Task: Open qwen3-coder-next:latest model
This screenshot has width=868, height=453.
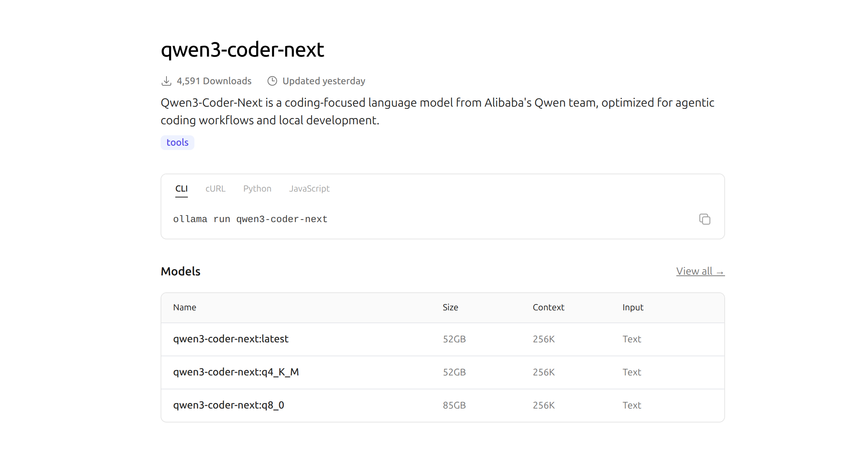Action: coord(231,339)
